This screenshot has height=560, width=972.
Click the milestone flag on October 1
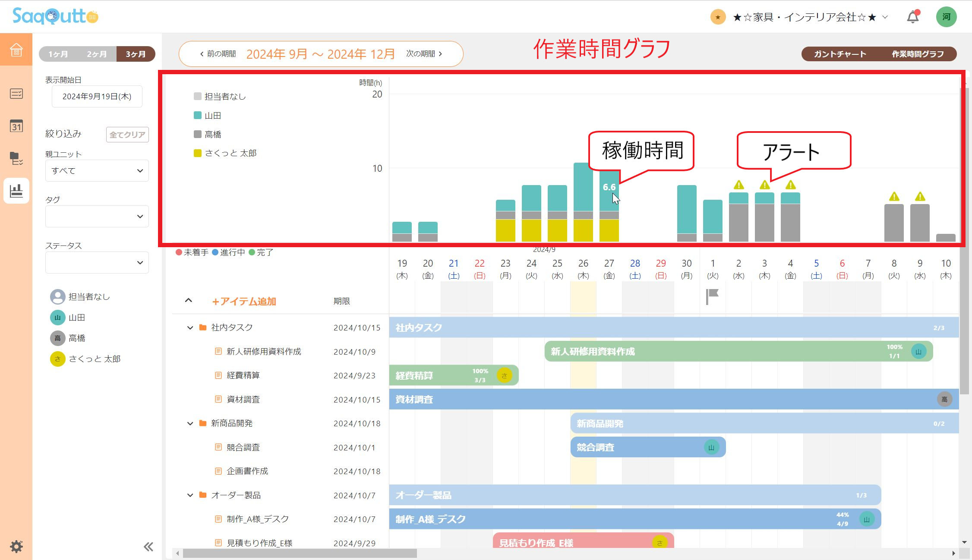pyautogui.click(x=712, y=296)
